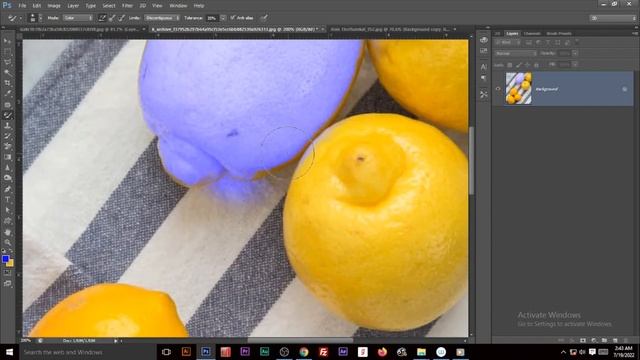Toggle type layer filter in Layers panel

[548, 42]
